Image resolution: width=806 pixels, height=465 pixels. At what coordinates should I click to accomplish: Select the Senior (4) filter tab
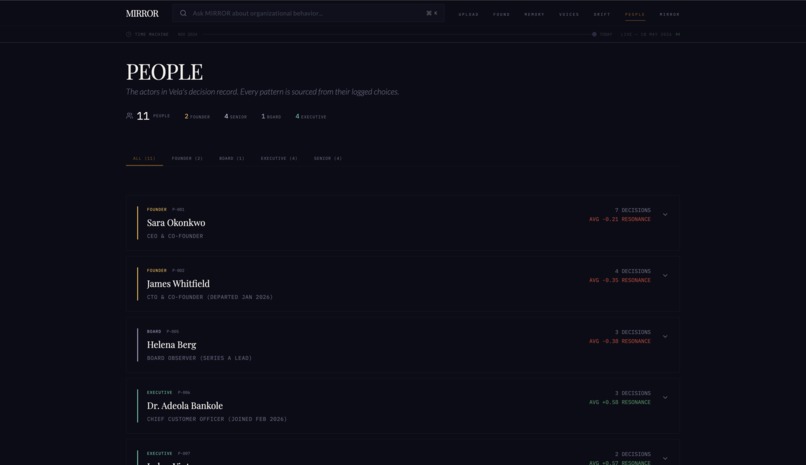tap(328, 158)
